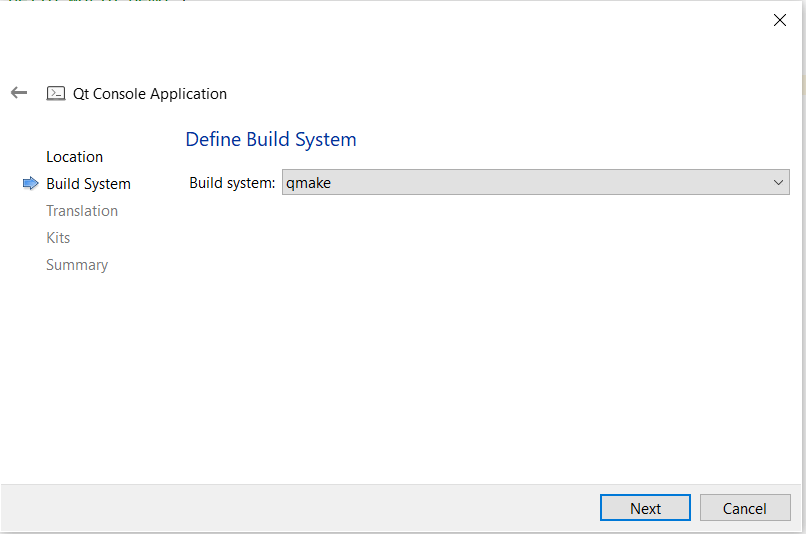The width and height of the screenshot is (806, 534).
Task: Click the Define Build System heading
Action: click(271, 139)
